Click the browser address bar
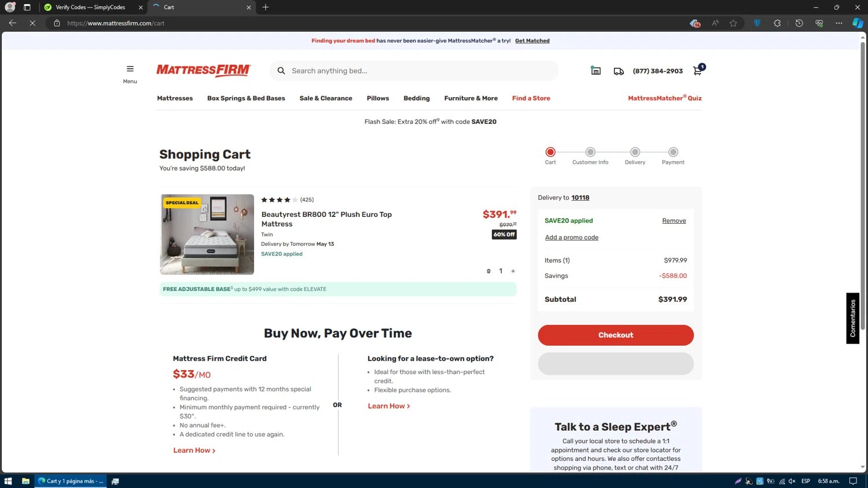The width and height of the screenshot is (868, 488). (370, 23)
